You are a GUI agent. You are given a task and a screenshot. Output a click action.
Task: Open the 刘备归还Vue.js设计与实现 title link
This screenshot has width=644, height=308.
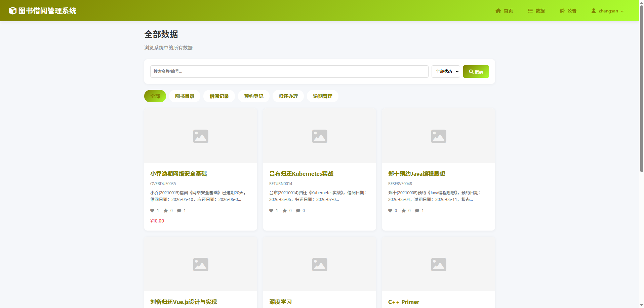pos(184,302)
